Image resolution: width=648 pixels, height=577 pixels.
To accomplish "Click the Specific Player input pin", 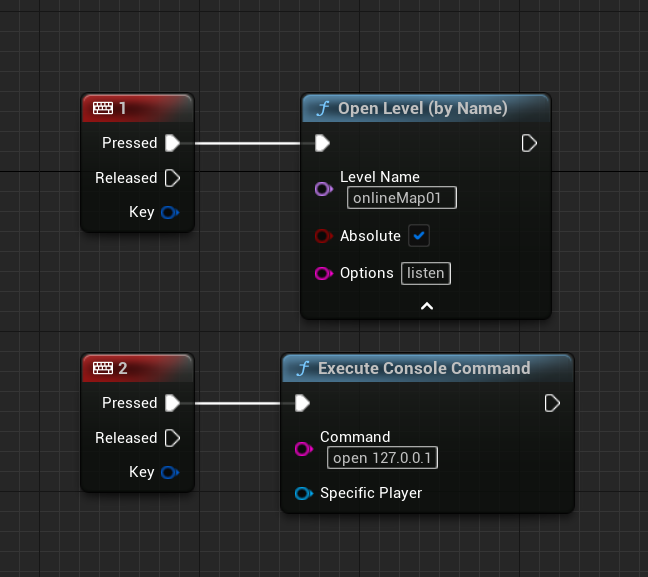I will (302, 493).
